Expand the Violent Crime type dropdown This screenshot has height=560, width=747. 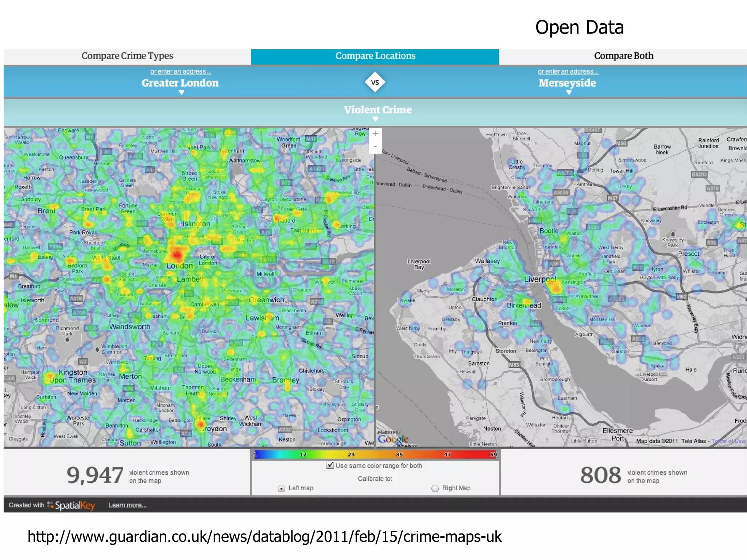[x=378, y=110]
